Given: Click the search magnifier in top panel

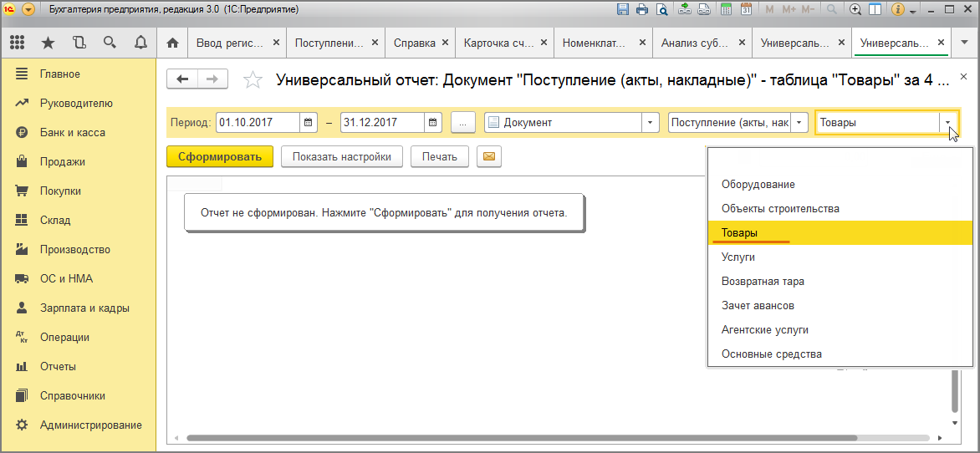Looking at the screenshot, I should pyautogui.click(x=110, y=43).
